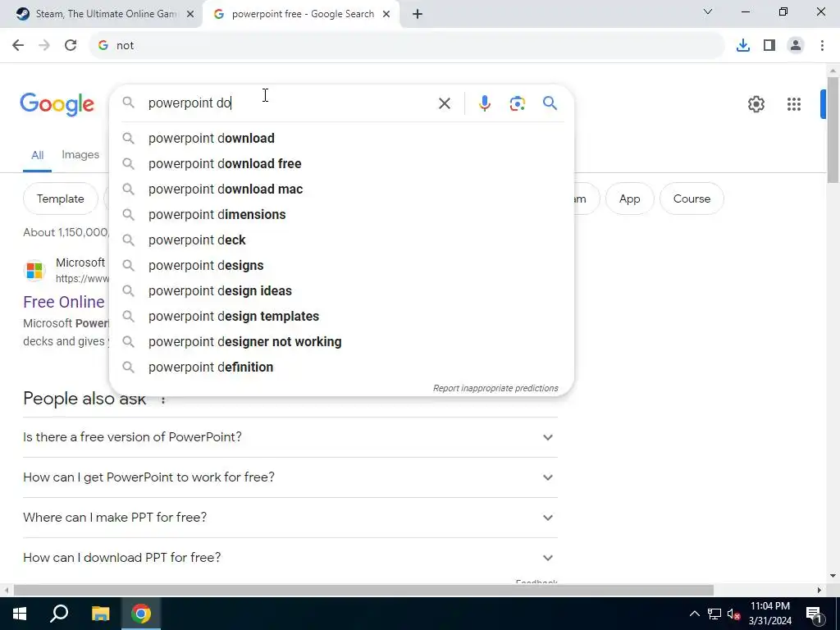Open network status tray icon
840x630 pixels.
pyautogui.click(x=714, y=614)
